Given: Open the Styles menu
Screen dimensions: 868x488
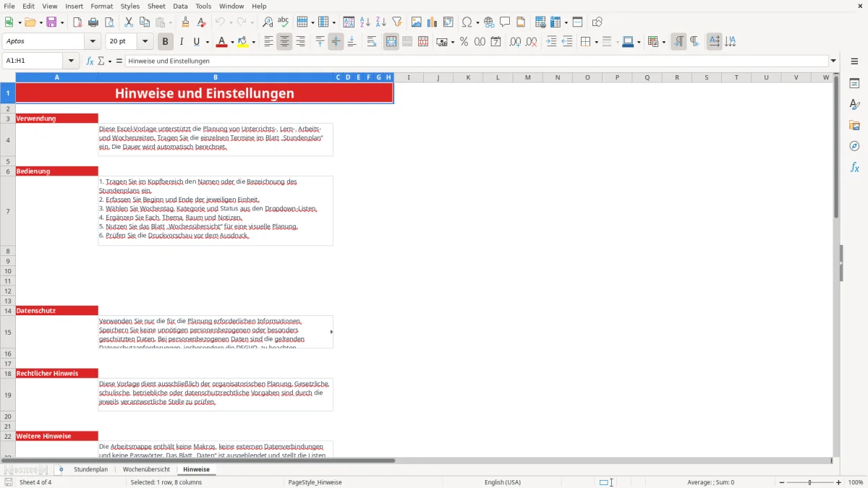Looking at the screenshot, I should tap(130, 6).
